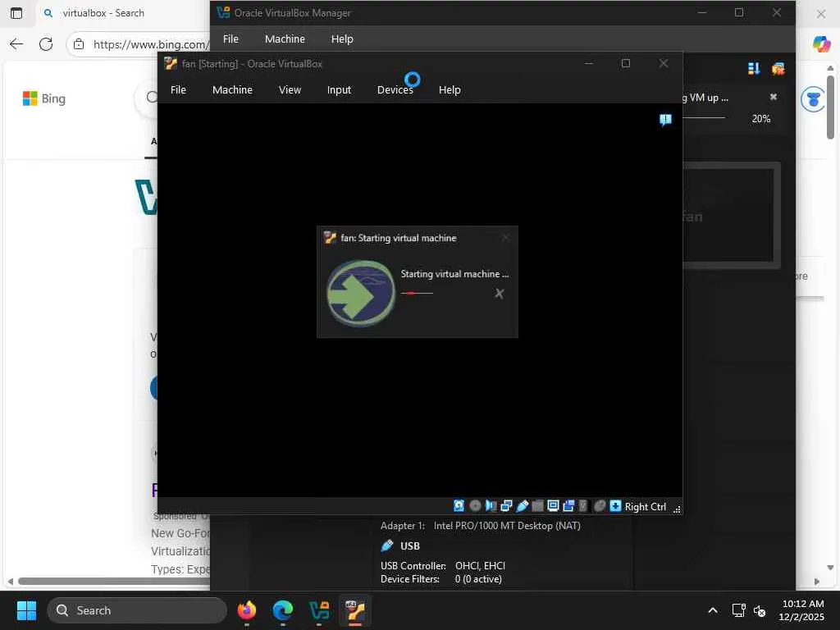Click the Edge page vertical scrollbar
The height and width of the screenshot is (630, 840).
[830, 107]
